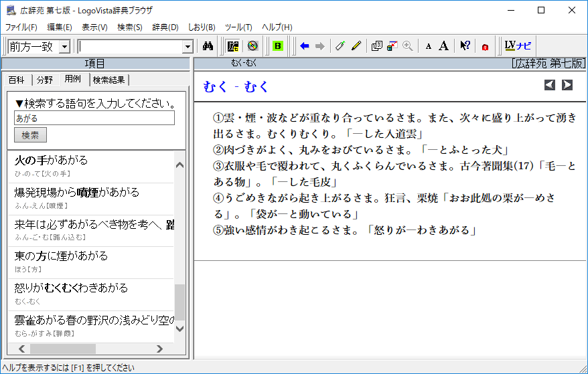Click the small A font-size icon
588x374 pixels.
[x=429, y=46]
